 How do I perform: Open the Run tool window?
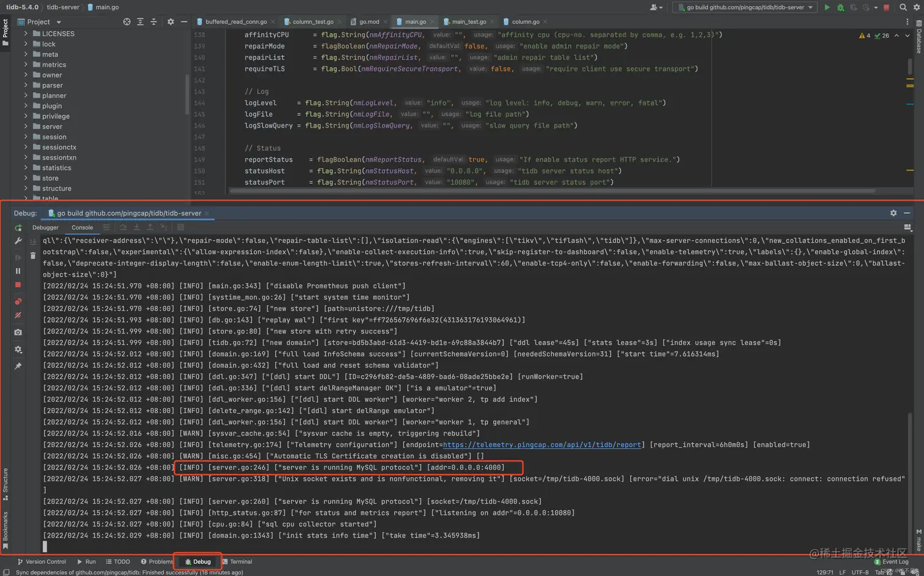coord(86,561)
